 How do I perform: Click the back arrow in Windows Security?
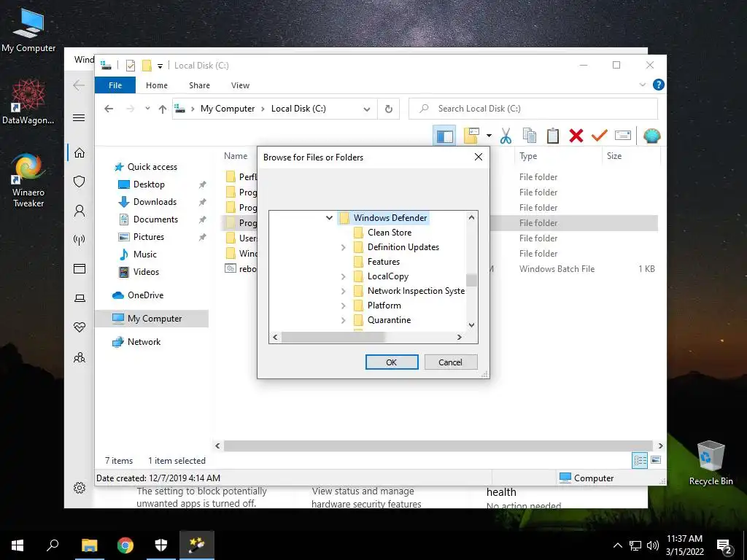79,85
